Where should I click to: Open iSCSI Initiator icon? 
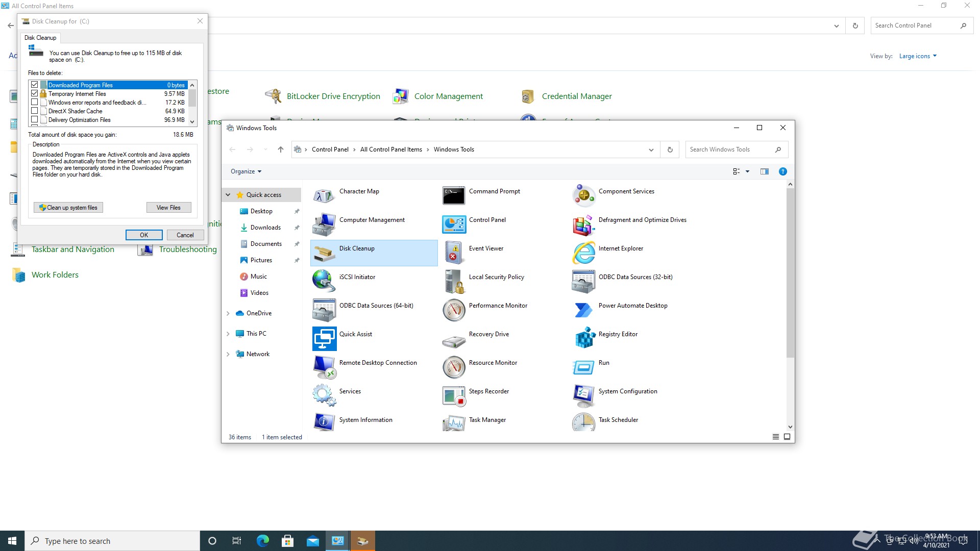pyautogui.click(x=324, y=281)
